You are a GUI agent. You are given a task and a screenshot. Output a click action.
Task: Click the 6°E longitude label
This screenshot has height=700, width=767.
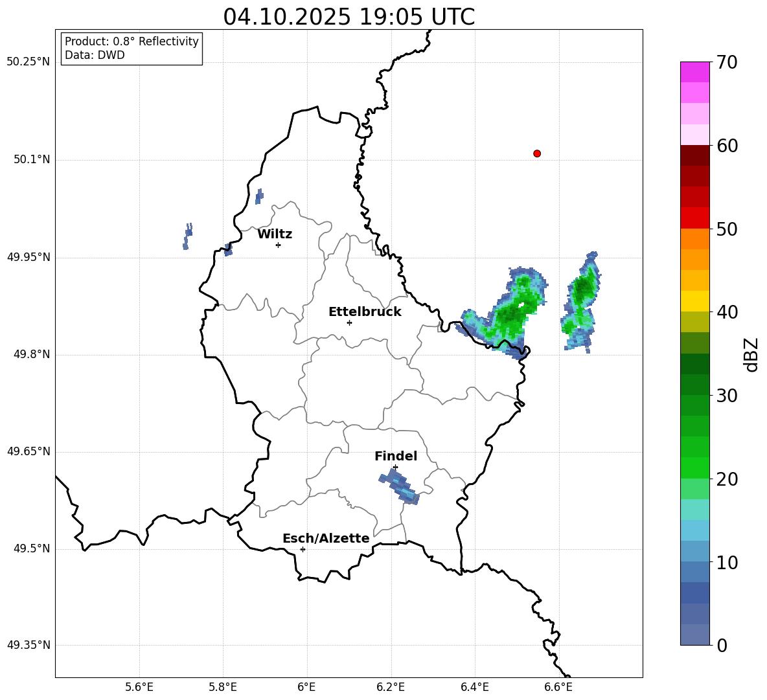[306, 687]
